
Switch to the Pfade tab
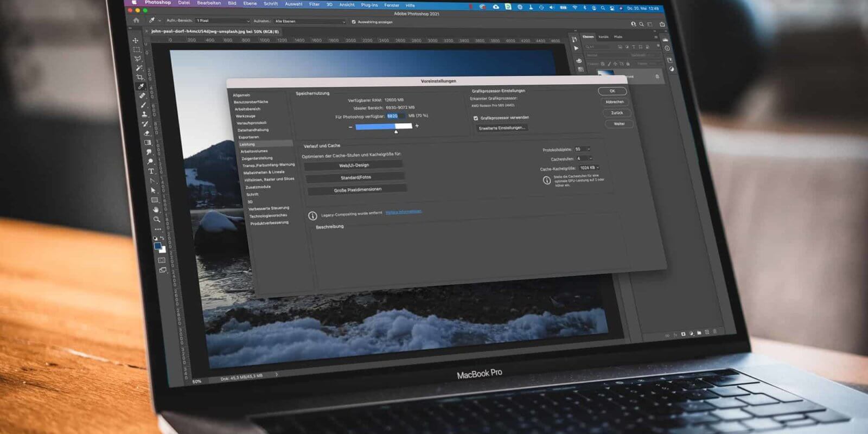618,37
